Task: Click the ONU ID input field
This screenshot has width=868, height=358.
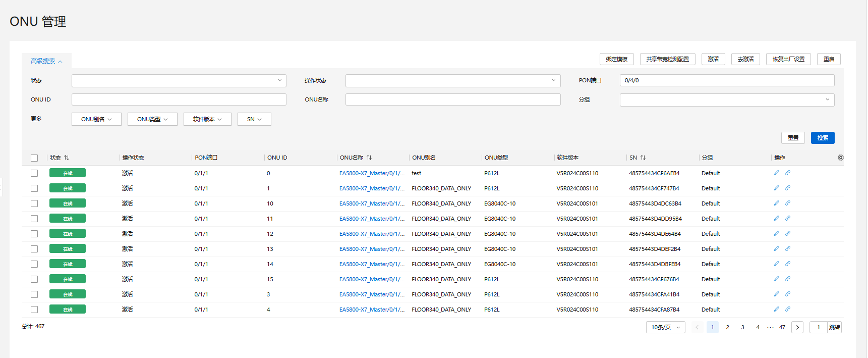Action: point(179,99)
